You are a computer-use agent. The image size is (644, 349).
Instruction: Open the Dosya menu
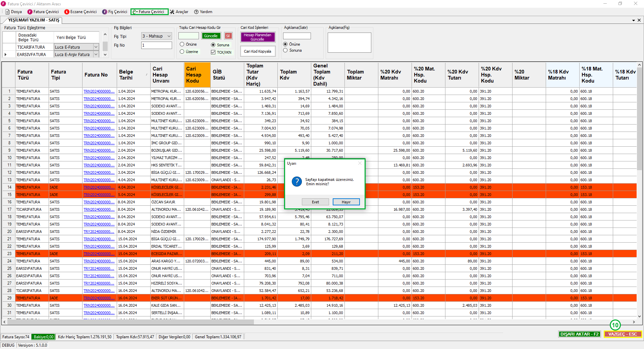[x=14, y=12]
